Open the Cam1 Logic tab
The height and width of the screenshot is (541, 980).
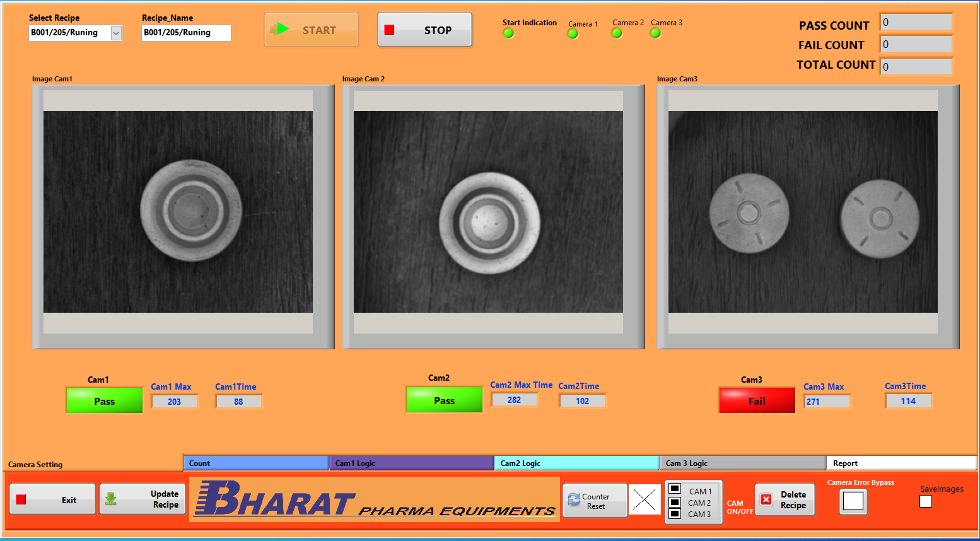tap(411, 463)
